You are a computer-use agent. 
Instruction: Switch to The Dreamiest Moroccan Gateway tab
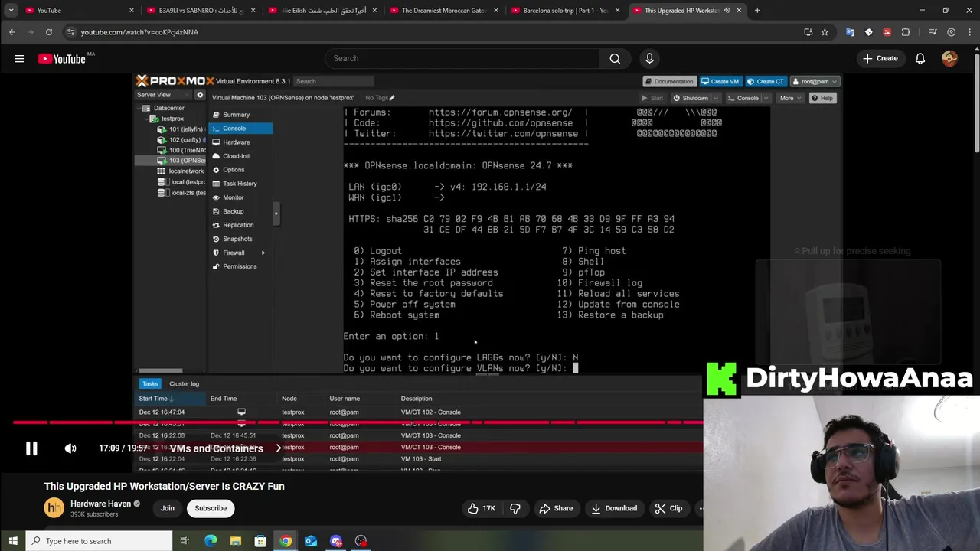[x=444, y=11]
